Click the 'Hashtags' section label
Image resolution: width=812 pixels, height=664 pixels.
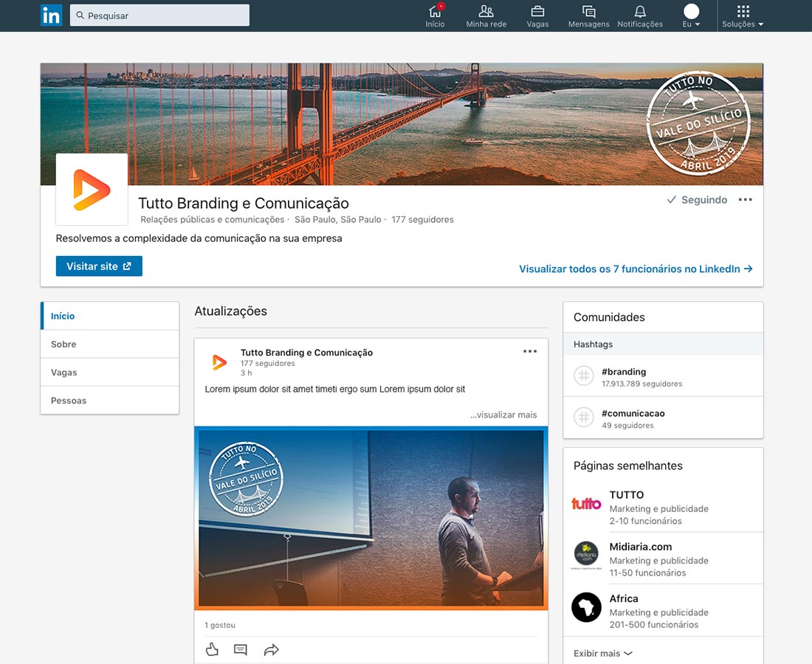pyautogui.click(x=593, y=344)
